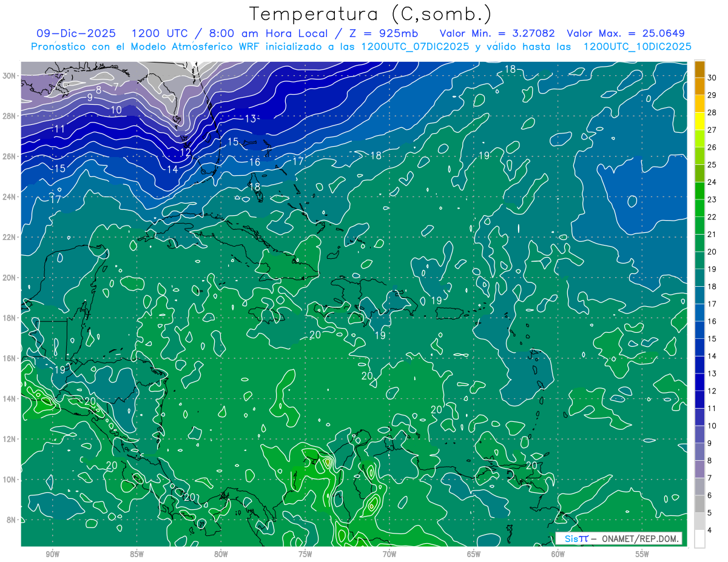Click the contour label "10" on the map
728x562 pixels.
[x=116, y=110]
